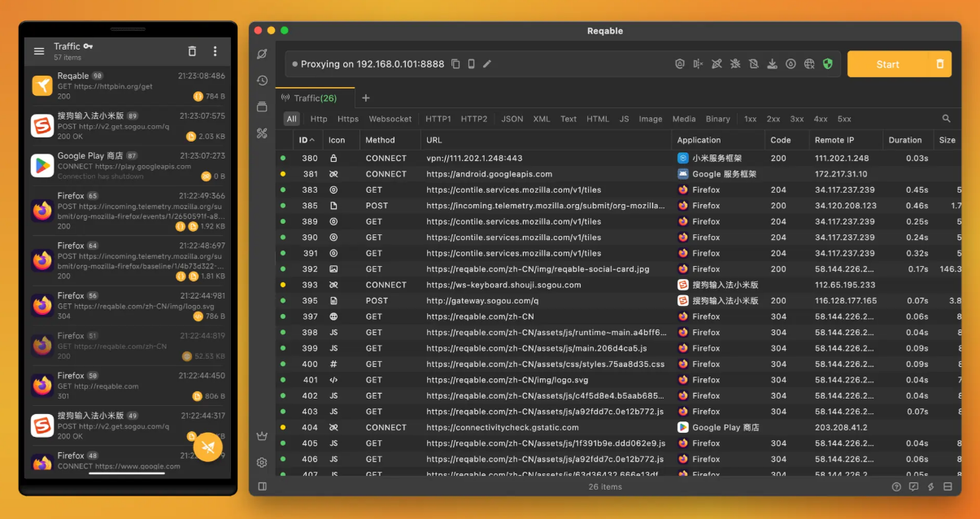
Task: Edit proxy settings with the pencil icon
Action: click(487, 64)
